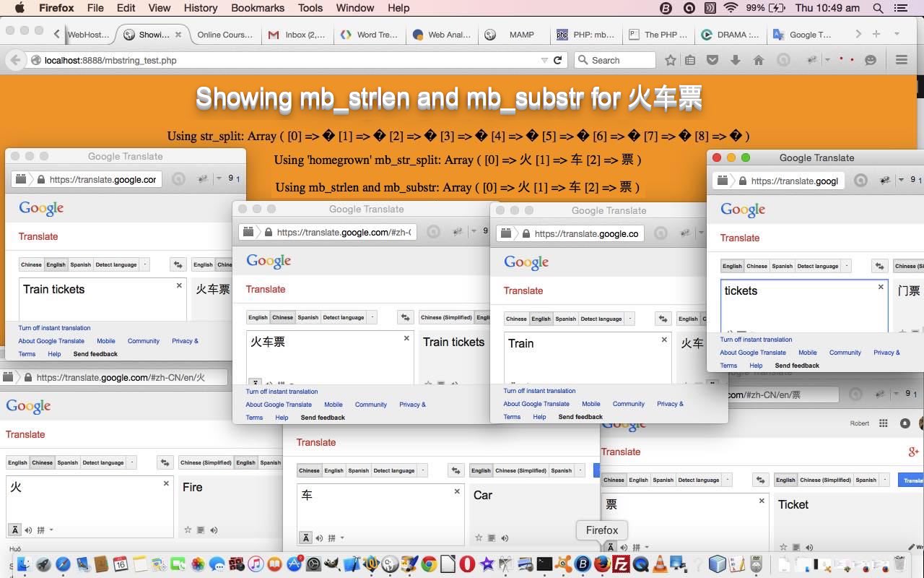Select Chinese source in 'Train tickets' popup
924x578 pixels.
[x=31, y=264]
